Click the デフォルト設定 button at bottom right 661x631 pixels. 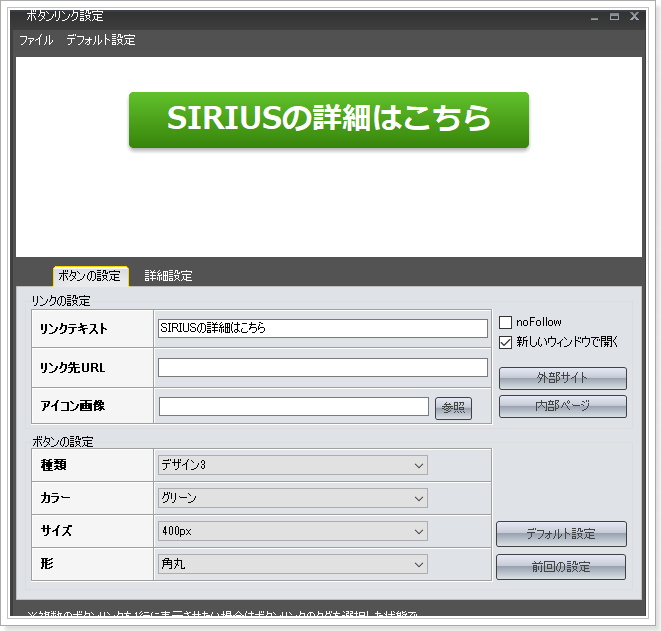click(561, 534)
